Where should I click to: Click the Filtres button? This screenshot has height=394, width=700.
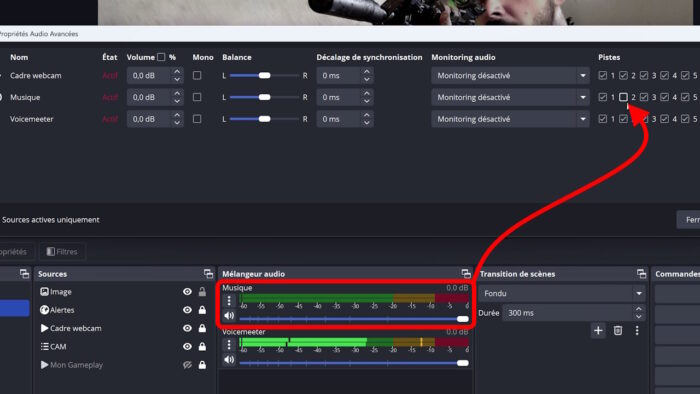62,252
